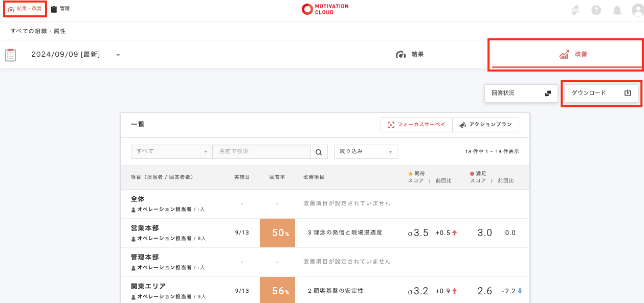Image resolution: width=644 pixels, height=303 pixels.
Task: Click the アクションプラン button
Action: (485, 125)
